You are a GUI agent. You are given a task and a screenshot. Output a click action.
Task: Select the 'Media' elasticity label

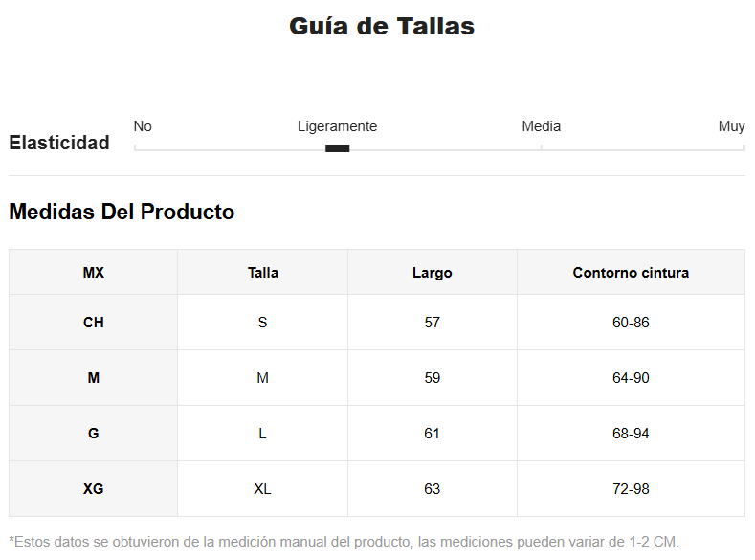point(541,126)
